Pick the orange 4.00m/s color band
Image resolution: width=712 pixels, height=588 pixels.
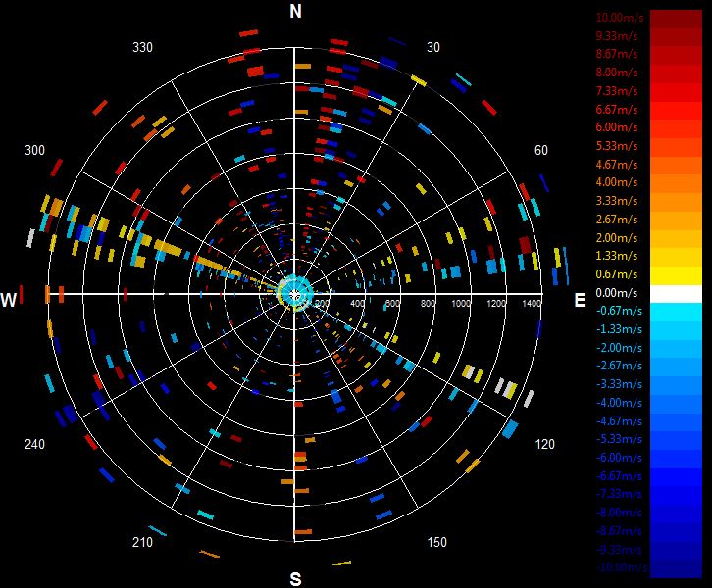[676, 184]
